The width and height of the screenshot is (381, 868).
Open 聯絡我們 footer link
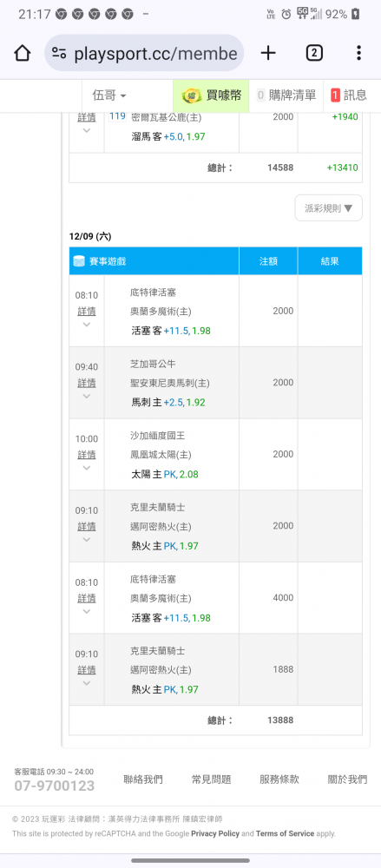(143, 779)
